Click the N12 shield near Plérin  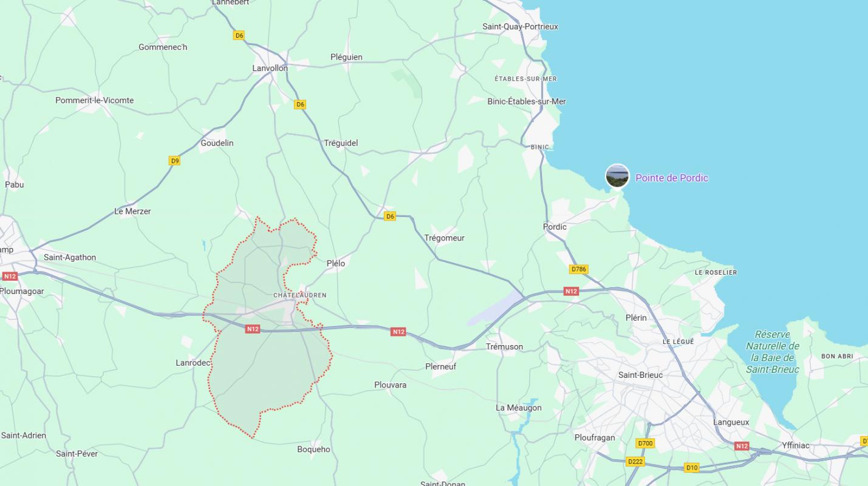point(571,292)
